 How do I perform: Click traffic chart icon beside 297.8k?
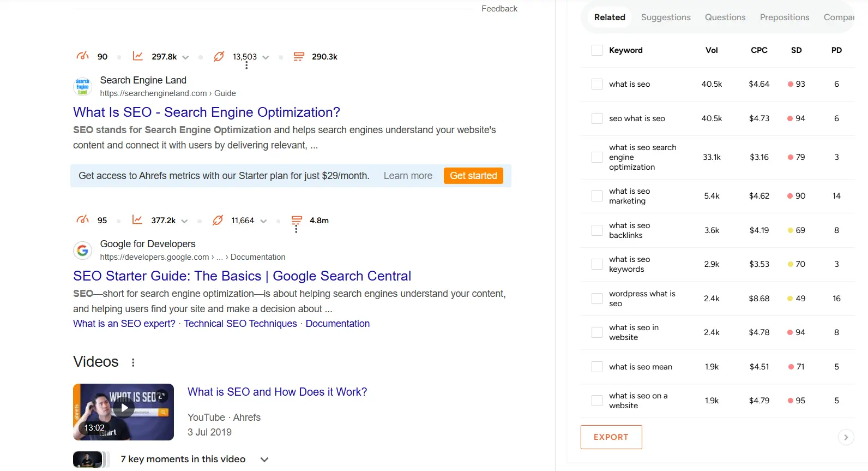[138, 56]
